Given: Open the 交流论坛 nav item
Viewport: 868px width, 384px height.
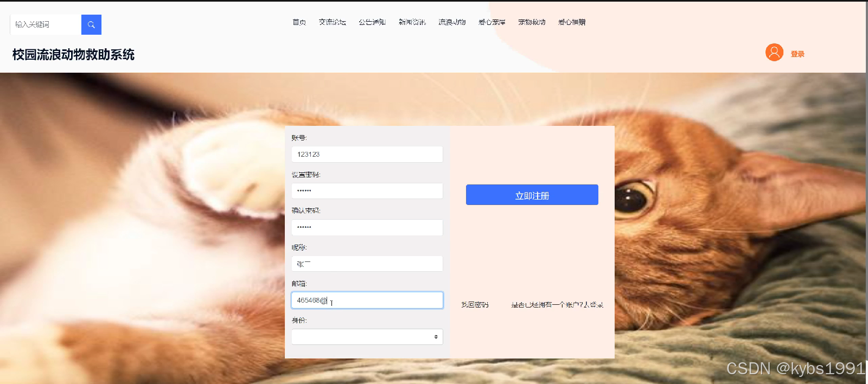Looking at the screenshot, I should click(x=332, y=22).
